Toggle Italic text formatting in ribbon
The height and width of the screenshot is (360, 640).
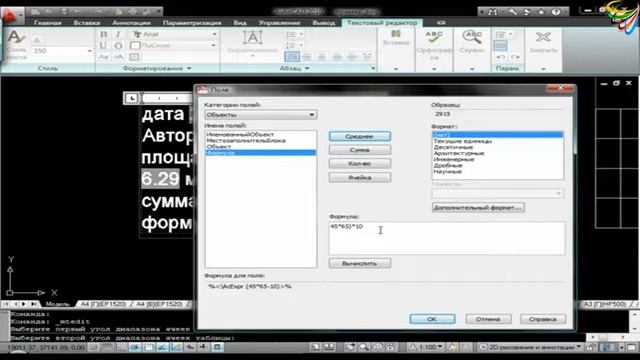coord(118,34)
